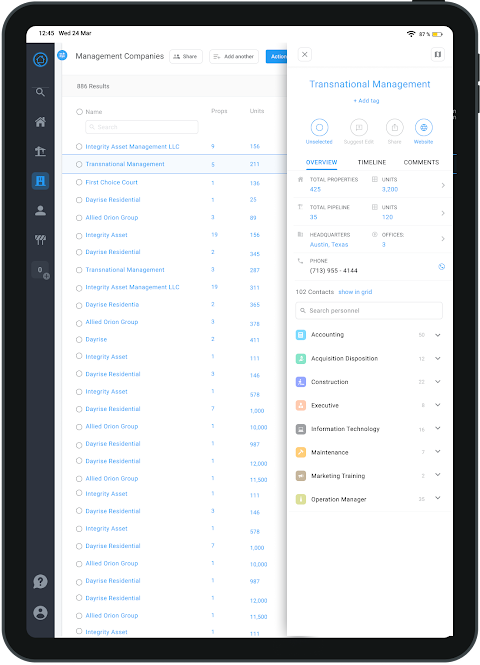The width and height of the screenshot is (480, 665).
Task: Select radio for Transnational Management row with 287 units
Action: (79, 270)
